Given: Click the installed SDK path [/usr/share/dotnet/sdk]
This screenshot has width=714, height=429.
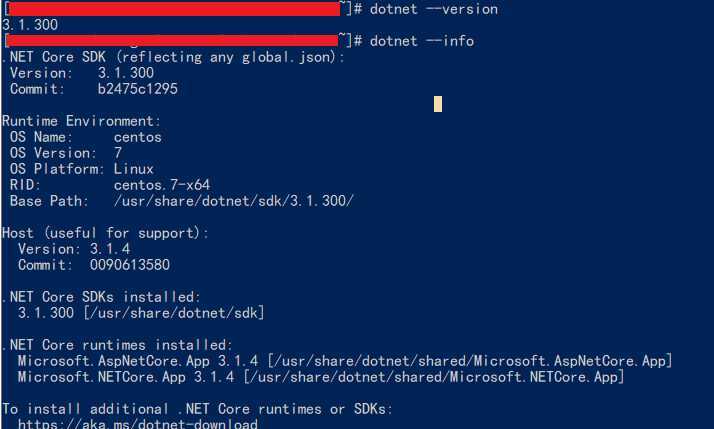Looking at the screenshot, I should [x=173, y=313].
